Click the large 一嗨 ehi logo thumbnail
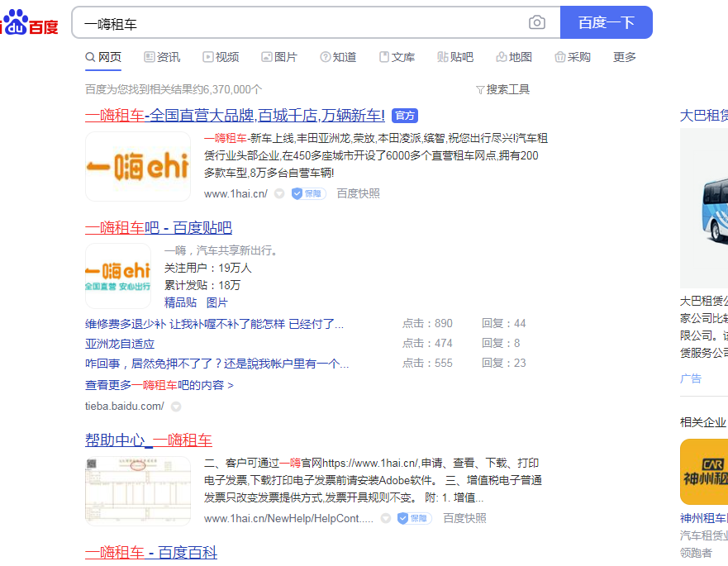Image resolution: width=728 pixels, height=566 pixels. (x=138, y=166)
